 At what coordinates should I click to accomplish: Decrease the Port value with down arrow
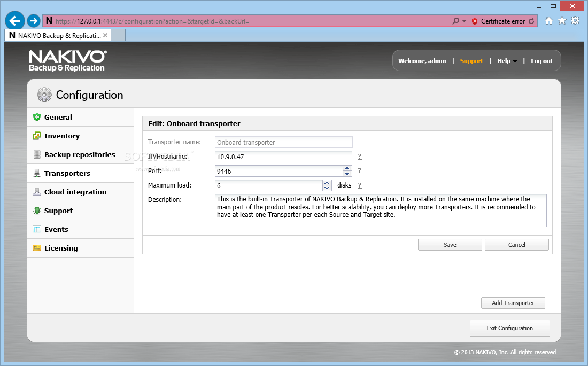(347, 174)
